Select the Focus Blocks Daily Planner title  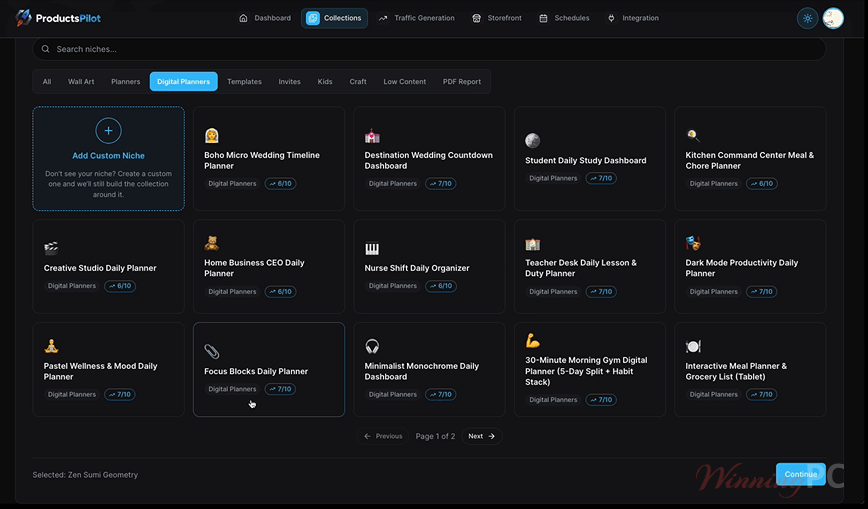[x=256, y=371]
